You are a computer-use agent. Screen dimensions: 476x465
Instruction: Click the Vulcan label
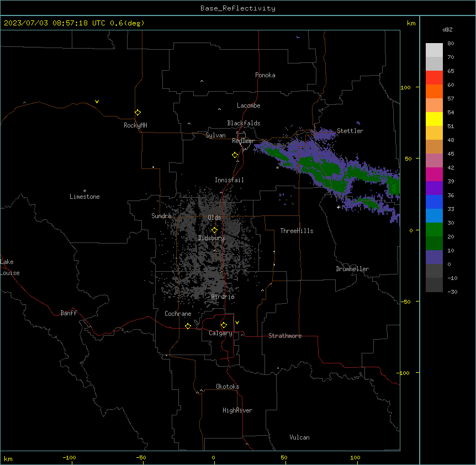[299, 437]
